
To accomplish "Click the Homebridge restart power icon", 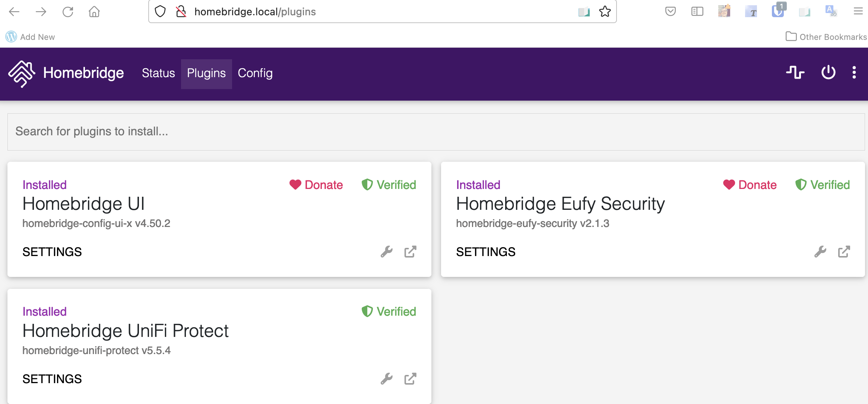I will coord(828,72).
